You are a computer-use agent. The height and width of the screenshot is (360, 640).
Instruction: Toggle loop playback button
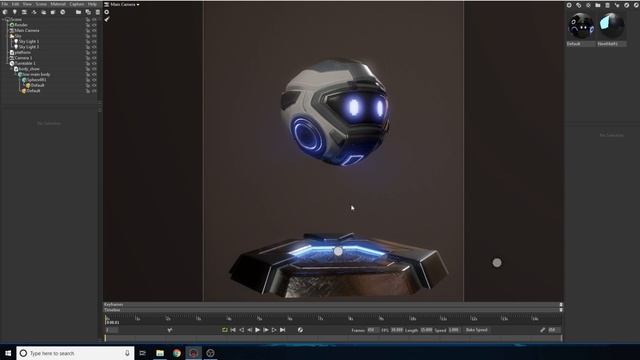point(224,330)
